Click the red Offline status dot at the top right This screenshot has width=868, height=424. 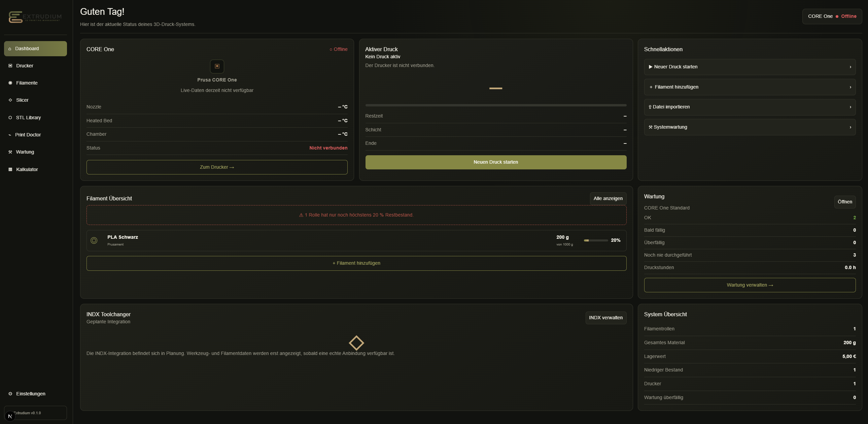(837, 17)
